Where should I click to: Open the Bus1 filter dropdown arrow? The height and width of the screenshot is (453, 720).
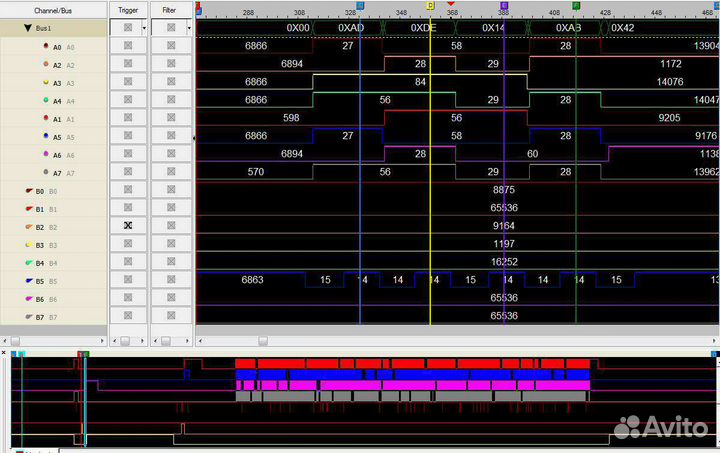coord(187,29)
